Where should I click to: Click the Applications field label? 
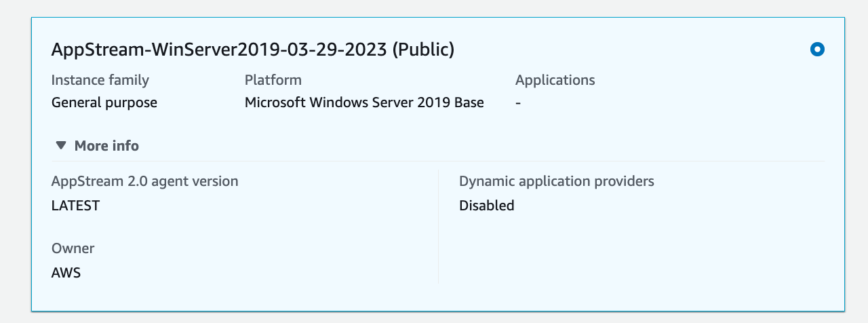pos(555,80)
